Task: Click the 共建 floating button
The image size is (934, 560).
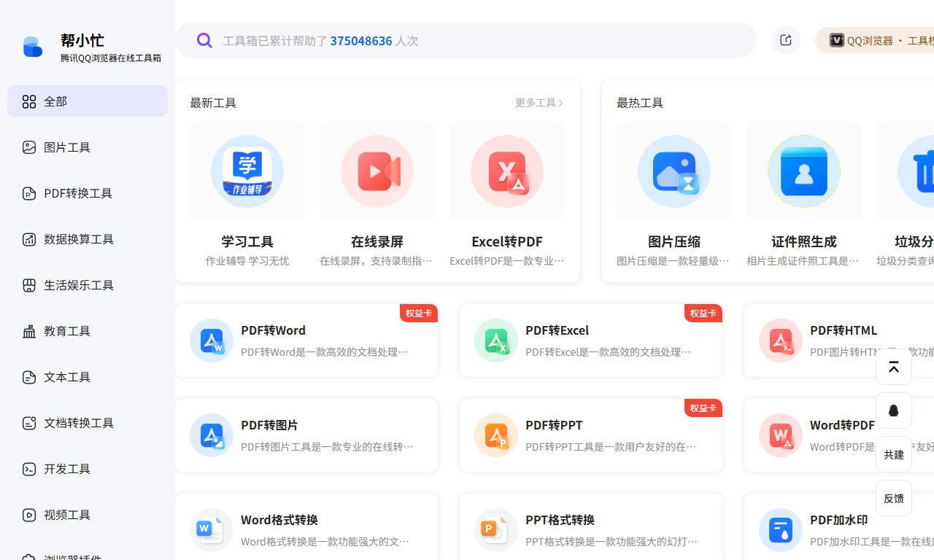Action: 894,454
